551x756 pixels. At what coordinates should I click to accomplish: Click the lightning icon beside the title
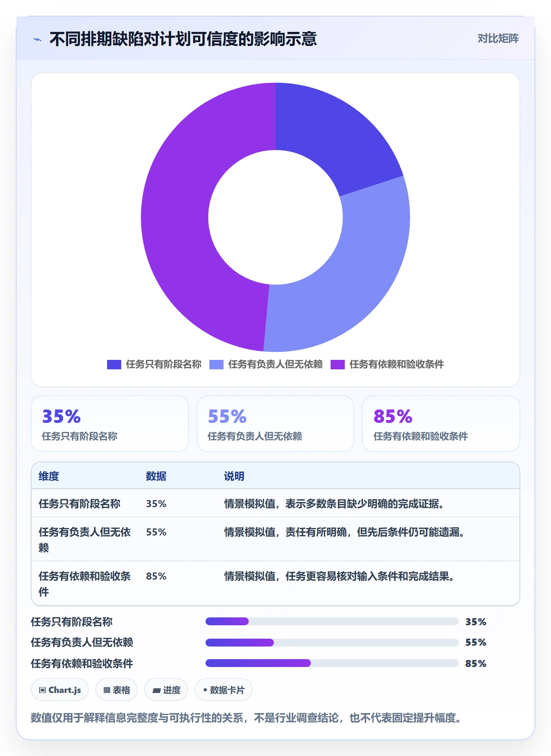37,39
